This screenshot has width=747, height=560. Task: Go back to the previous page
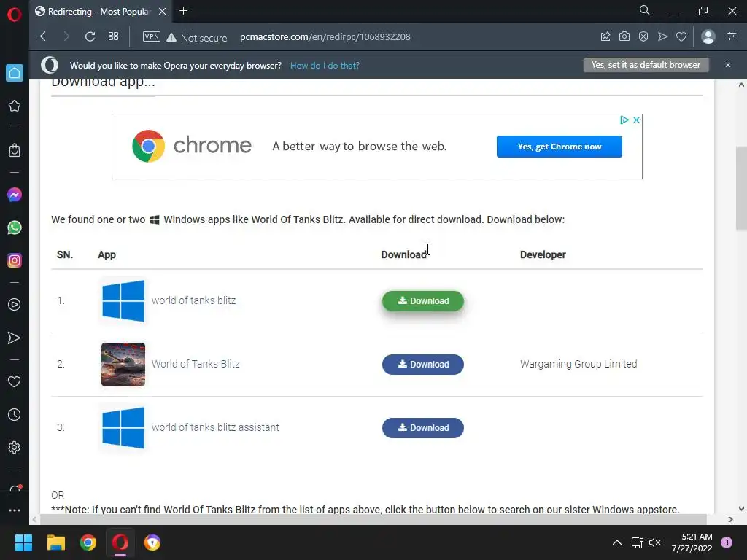click(x=43, y=36)
